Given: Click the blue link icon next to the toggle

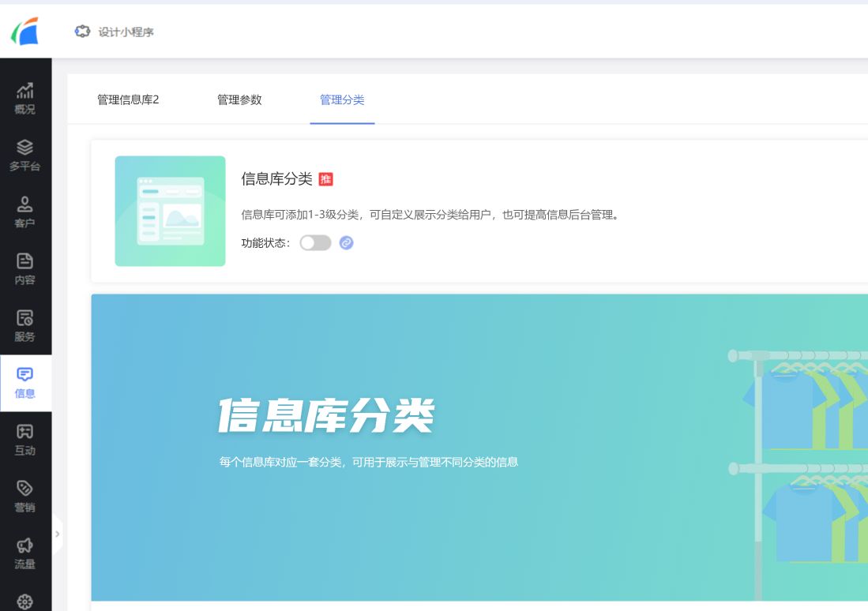Looking at the screenshot, I should (x=346, y=242).
